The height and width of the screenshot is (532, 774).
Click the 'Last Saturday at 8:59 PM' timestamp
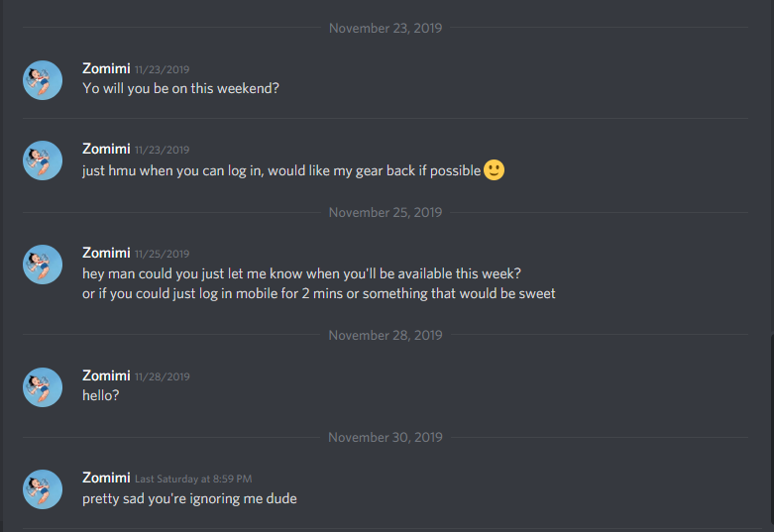pos(193,479)
